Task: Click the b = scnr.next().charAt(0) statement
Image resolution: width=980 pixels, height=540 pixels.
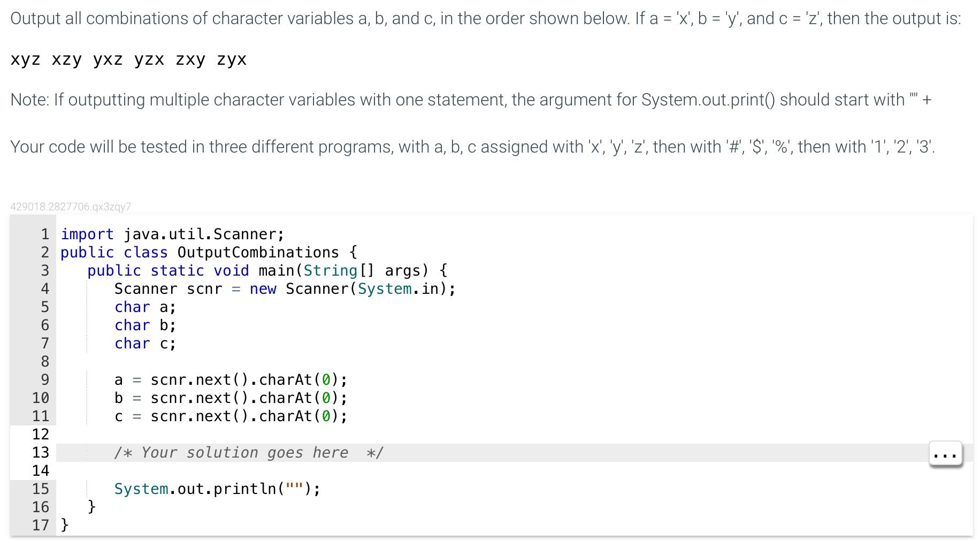Action: tap(230, 398)
